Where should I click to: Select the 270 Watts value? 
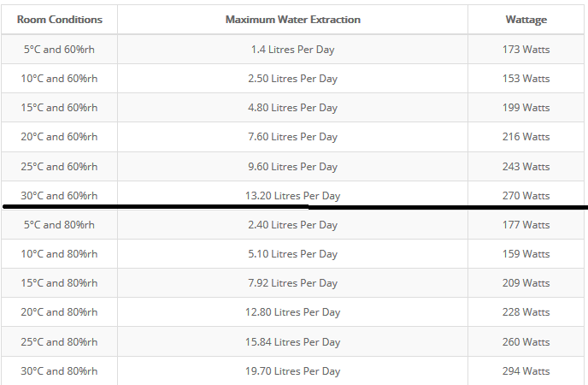[526, 196]
